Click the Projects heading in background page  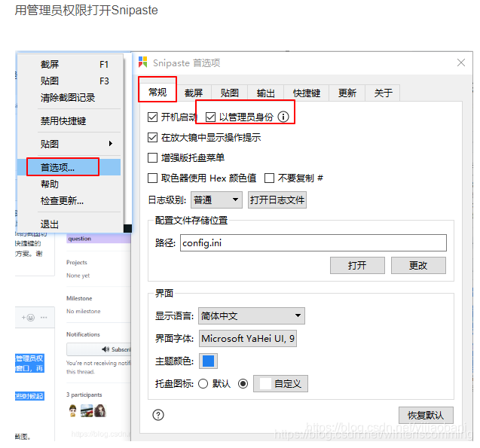tap(77, 262)
